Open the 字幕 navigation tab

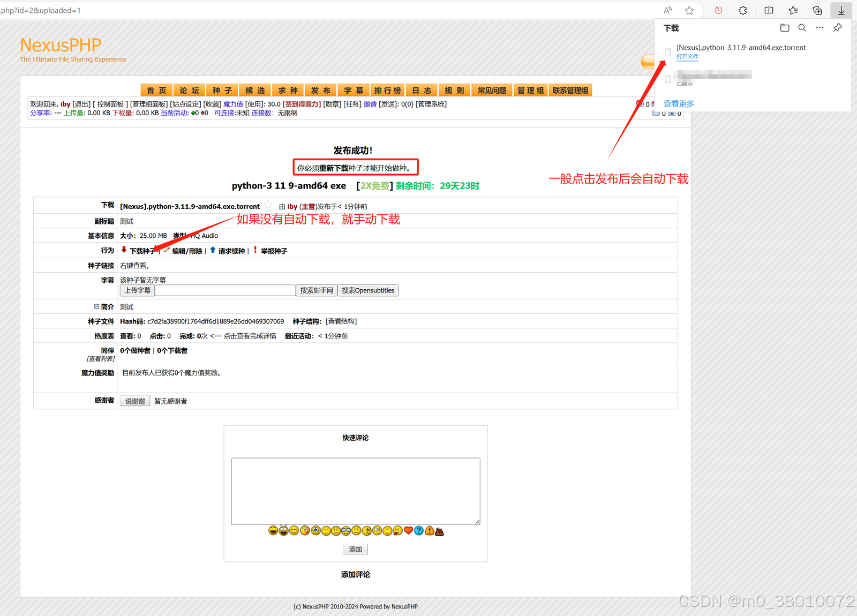[x=354, y=91]
